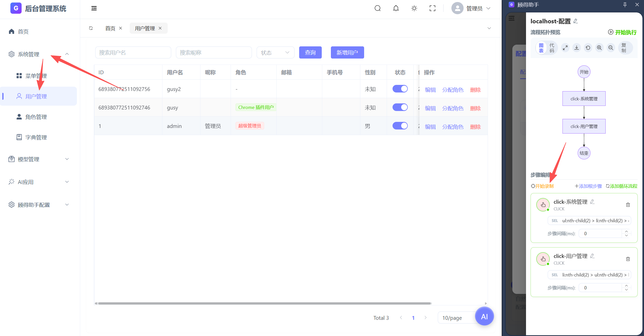The height and width of the screenshot is (336, 644).
Task: Zoom in on flow topology preview
Action: tap(599, 48)
